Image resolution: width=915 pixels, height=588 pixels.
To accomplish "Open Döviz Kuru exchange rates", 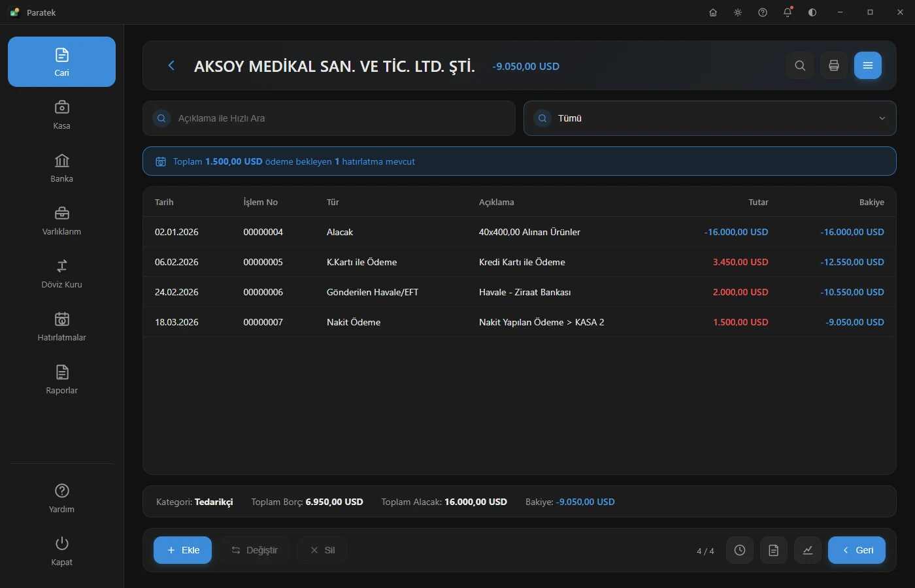I will pyautogui.click(x=61, y=273).
